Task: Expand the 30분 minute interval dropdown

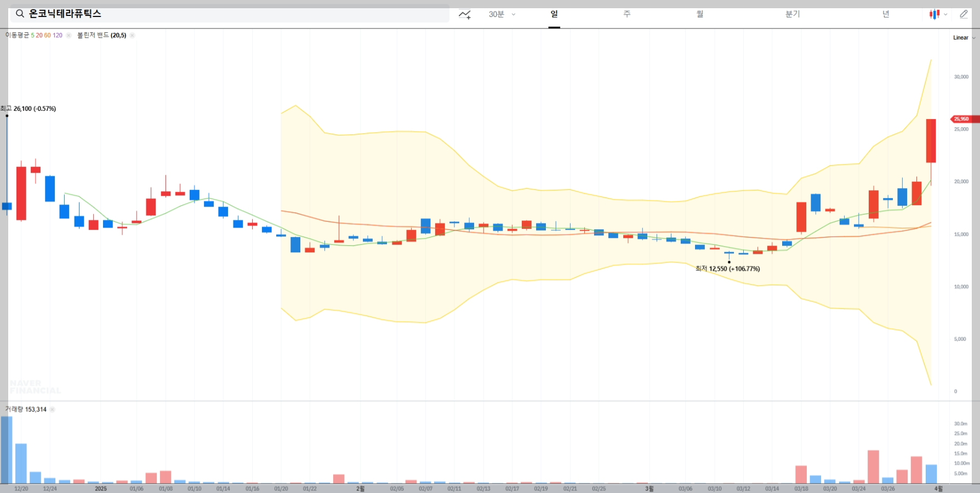Action: (502, 14)
